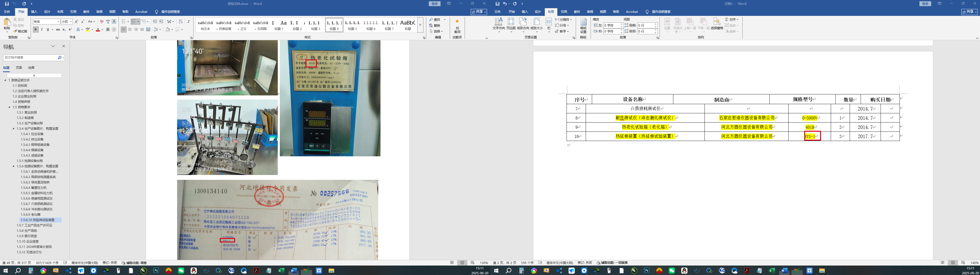The width and height of the screenshot is (980, 275).
Task: Increase font size with the grow-font icon
Action: [x=76, y=22]
